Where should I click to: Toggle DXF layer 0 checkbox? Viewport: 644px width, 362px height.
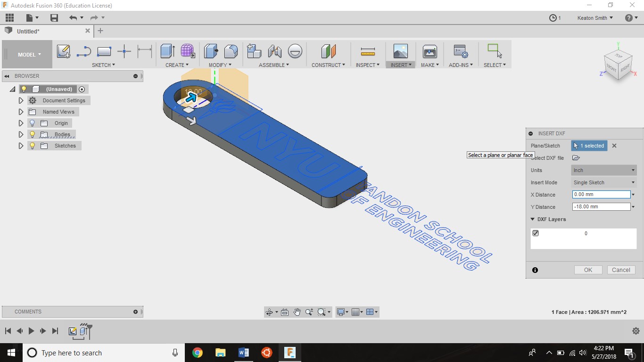(536, 233)
